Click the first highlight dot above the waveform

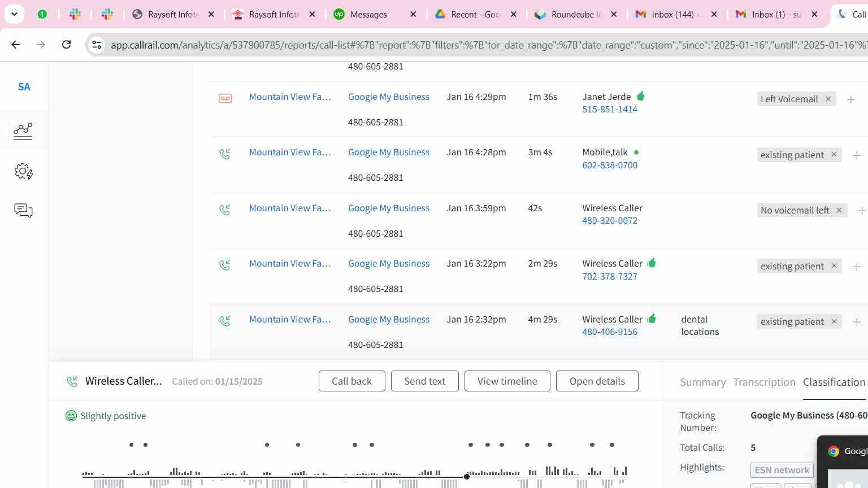(x=131, y=445)
